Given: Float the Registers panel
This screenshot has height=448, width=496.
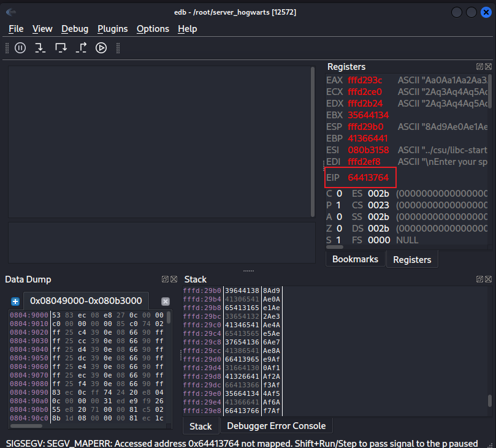Looking at the screenshot, I should coord(479,67).
